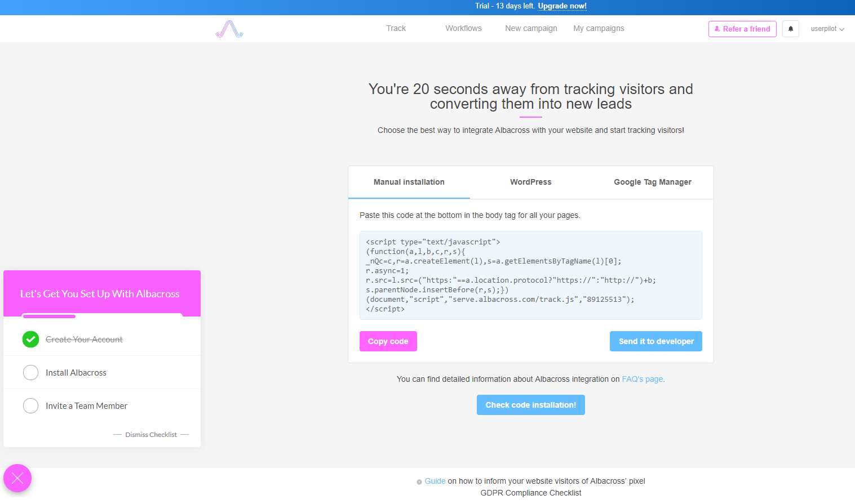
Task: Click inside the tracking script code box
Action: coord(531,275)
